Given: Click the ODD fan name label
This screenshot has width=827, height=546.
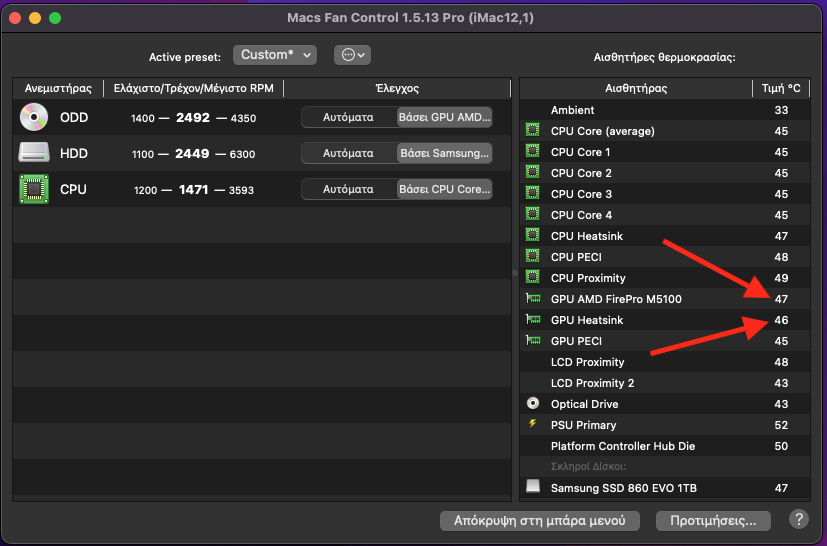Looking at the screenshot, I should pos(74,117).
